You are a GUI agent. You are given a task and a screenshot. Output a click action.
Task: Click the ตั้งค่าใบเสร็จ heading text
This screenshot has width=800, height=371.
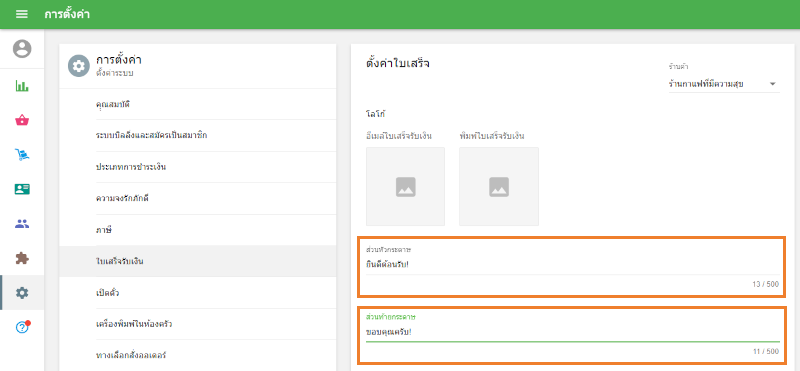398,64
